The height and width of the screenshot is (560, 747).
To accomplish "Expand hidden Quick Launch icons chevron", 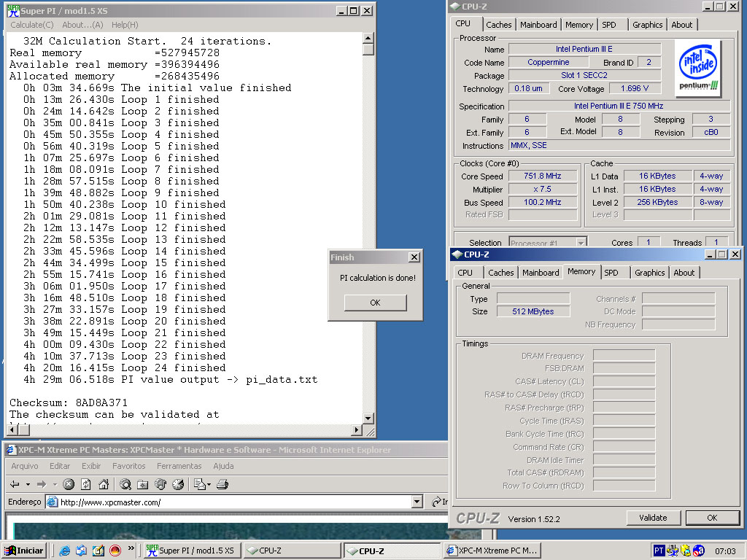I will click(131, 548).
